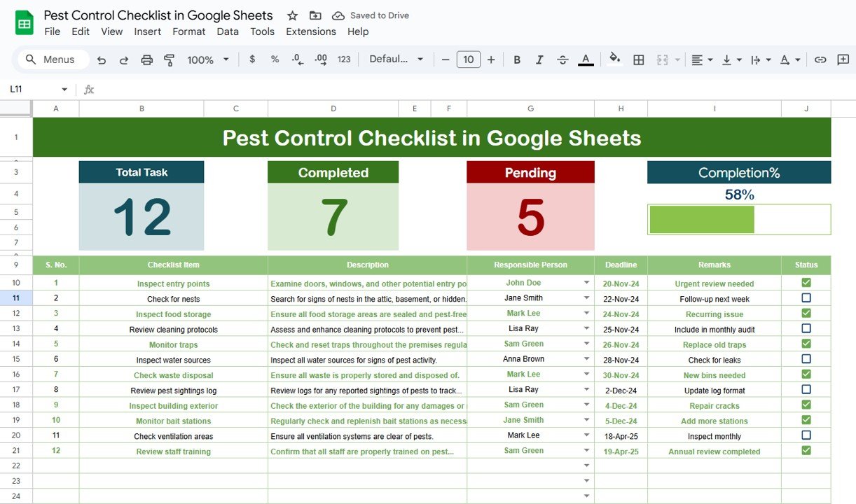The height and width of the screenshot is (504, 856).
Task: Check status for Check for nests
Action: 806,298
